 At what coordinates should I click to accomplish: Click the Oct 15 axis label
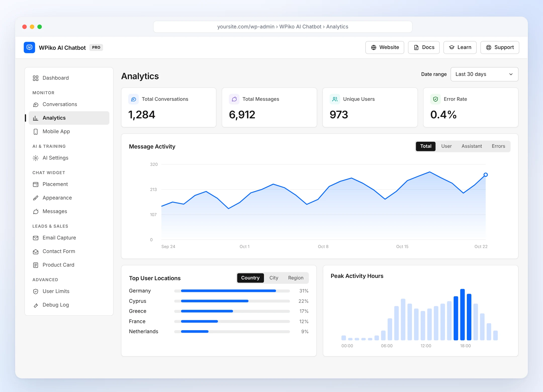[402, 247]
